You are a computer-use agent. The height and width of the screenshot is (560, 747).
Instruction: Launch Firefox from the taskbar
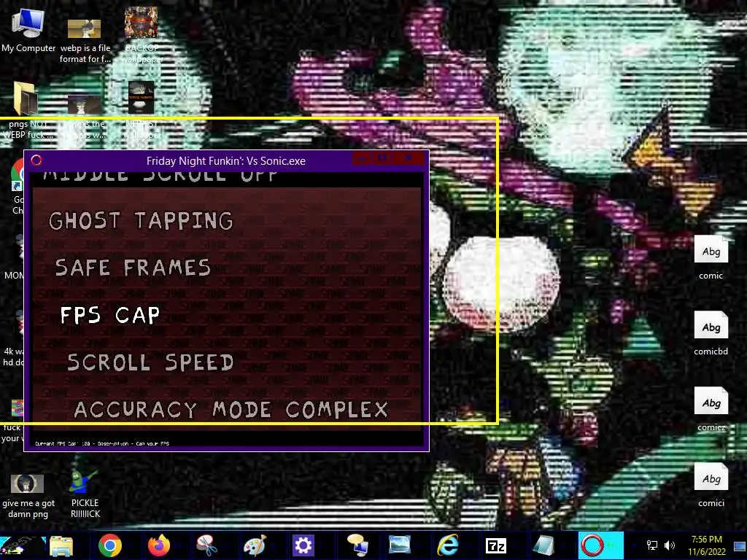point(159,545)
